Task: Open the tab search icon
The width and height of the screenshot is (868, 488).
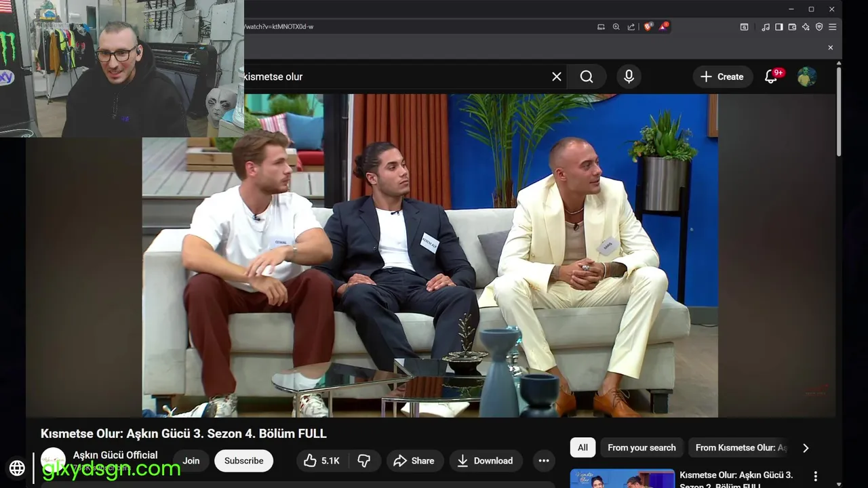Action: [744, 26]
